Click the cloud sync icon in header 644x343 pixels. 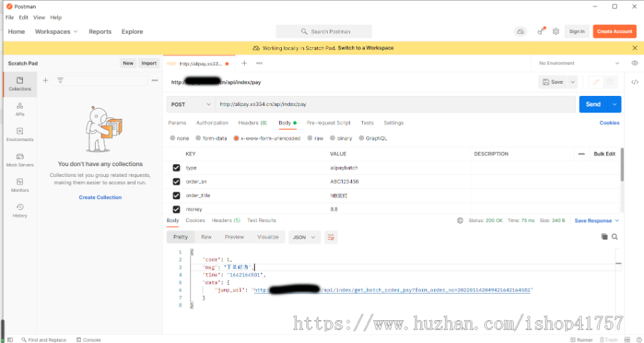coord(521,32)
